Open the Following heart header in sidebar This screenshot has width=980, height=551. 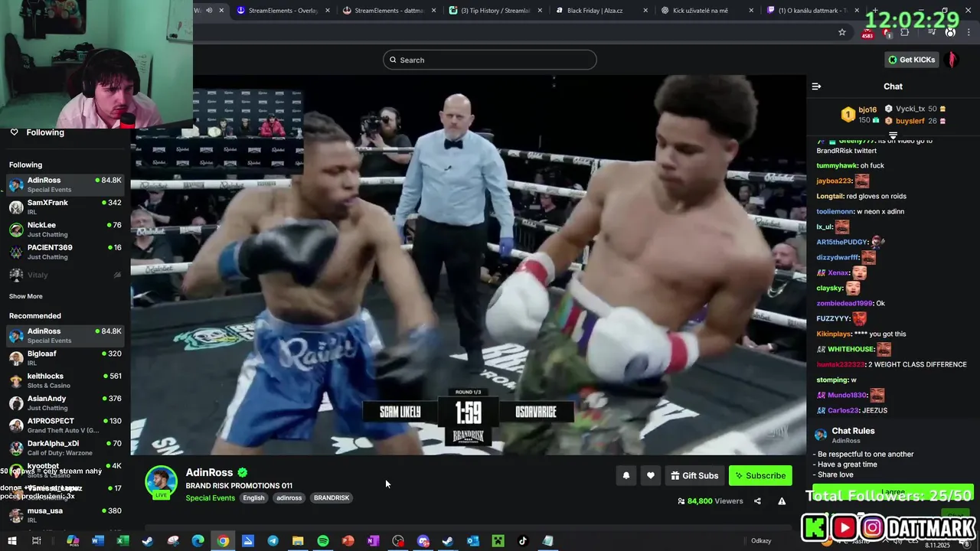(37, 132)
